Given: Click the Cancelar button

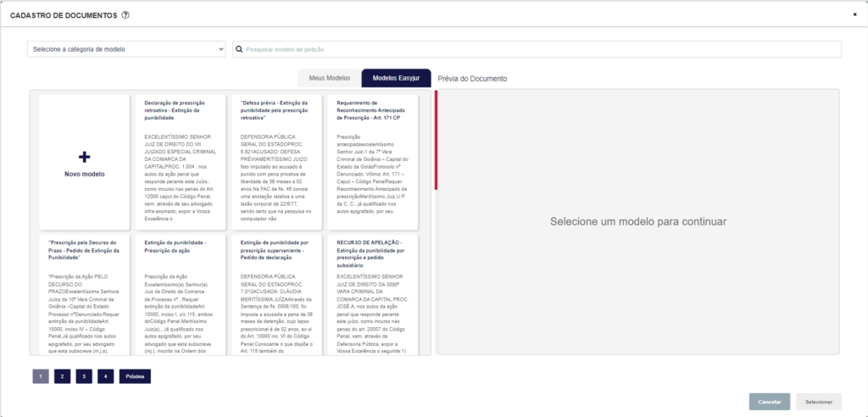Looking at the screenshot, I should pyautogui.click(x=770, y=402).
